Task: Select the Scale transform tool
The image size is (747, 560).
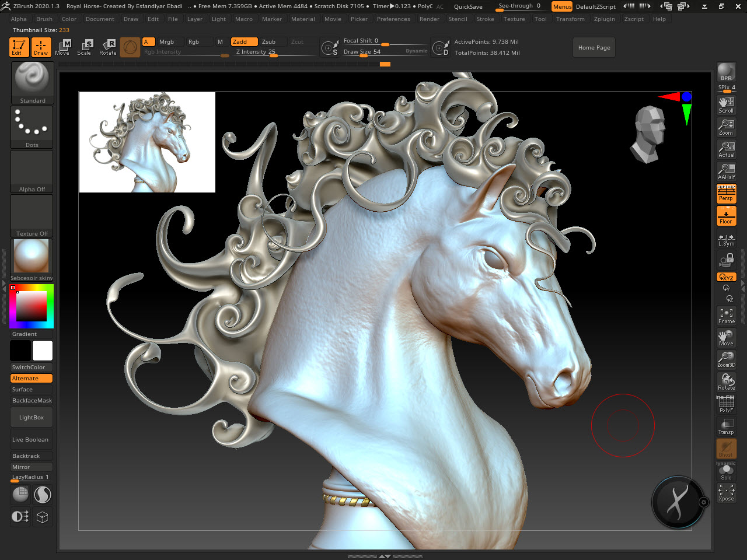Action: coord(85,47)
